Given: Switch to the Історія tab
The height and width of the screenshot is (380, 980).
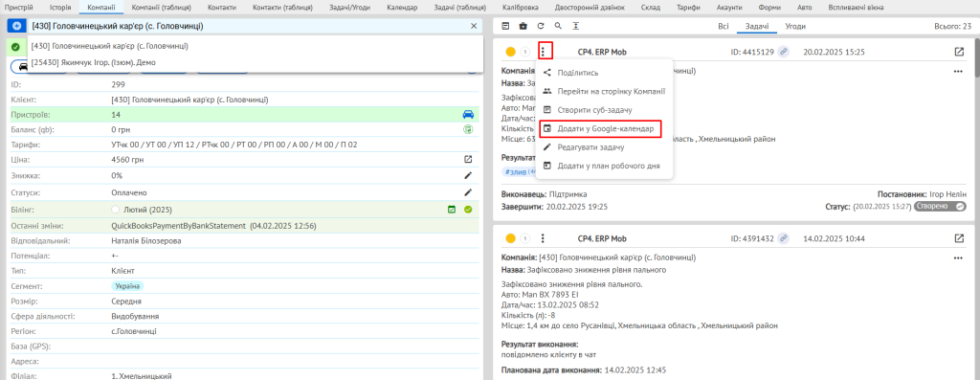Looking at the screenshot, I should pos(60,8).
